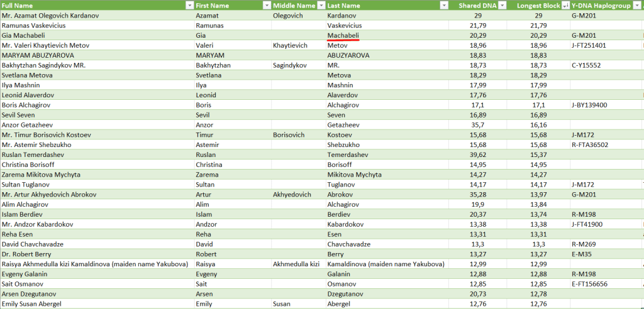This screenshot has width=644, height=309.
Task: Open the First Name filter dropdown
Action: point(267,5)
